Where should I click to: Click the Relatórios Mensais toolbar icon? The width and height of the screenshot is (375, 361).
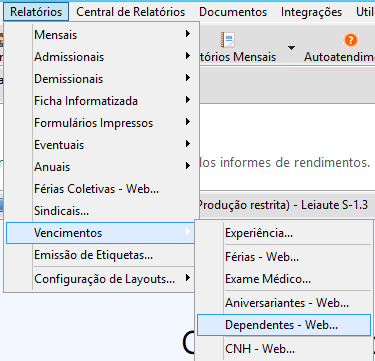228,40
